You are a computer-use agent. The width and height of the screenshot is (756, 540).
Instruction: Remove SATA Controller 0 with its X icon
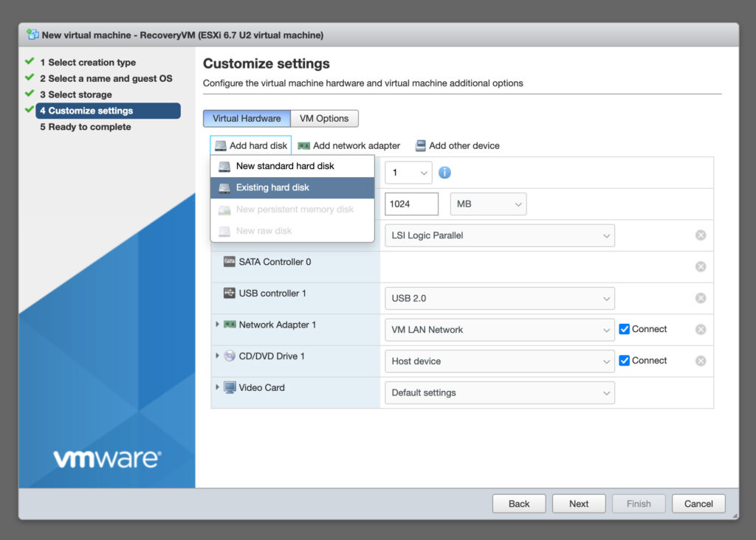pos(701,266)
